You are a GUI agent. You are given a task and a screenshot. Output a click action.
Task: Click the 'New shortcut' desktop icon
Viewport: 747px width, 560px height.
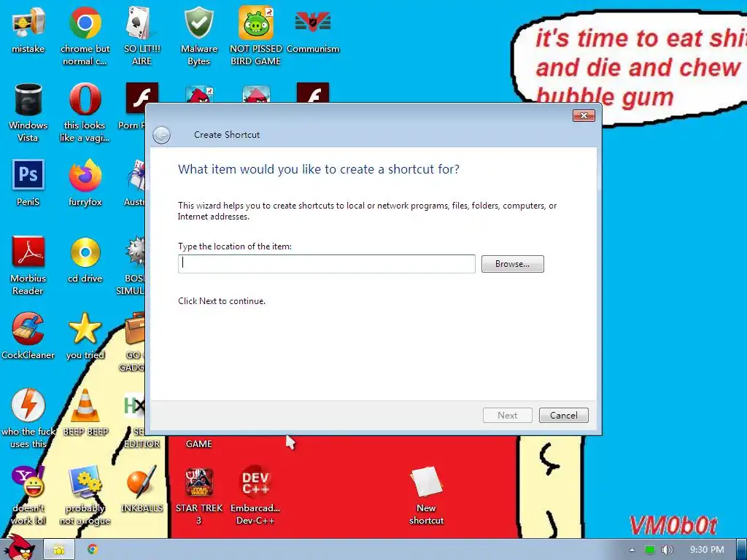(x=426, y=495)
